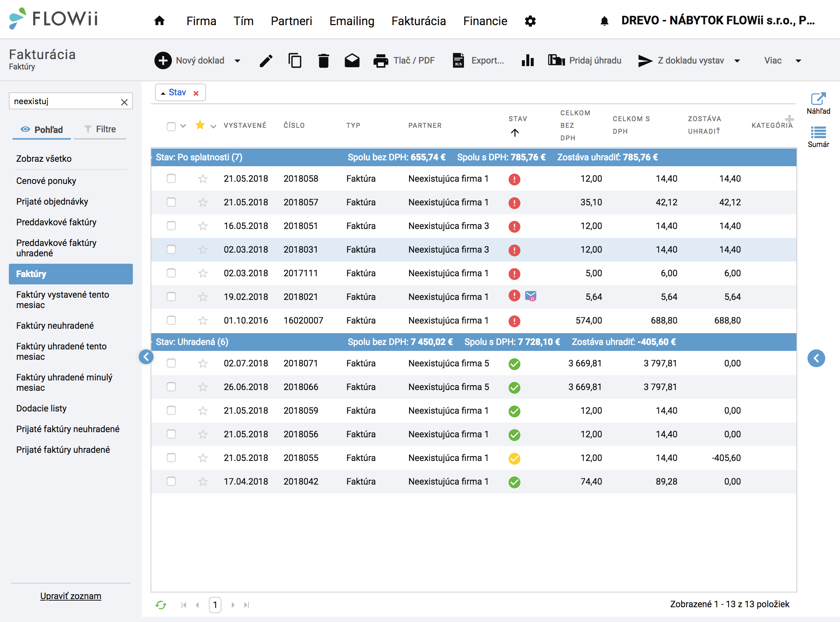840x622 pixels.
Task: Open Náhľad preview icon
Action: click(818, 103)
